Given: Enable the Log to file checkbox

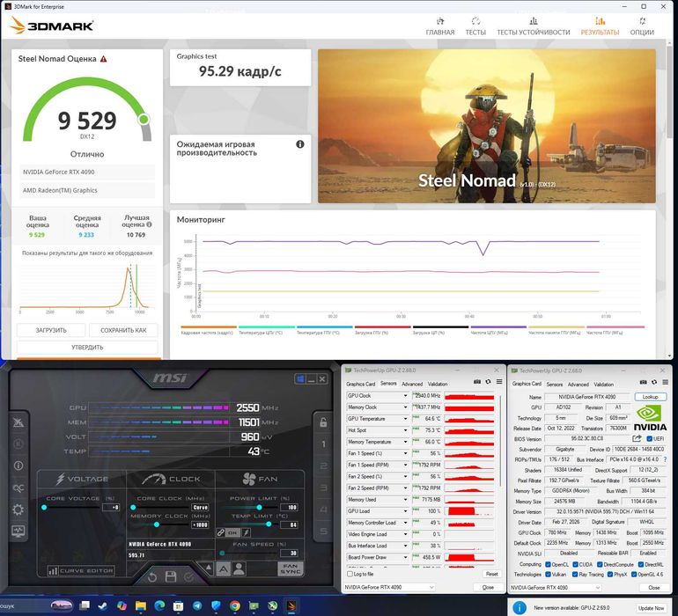Looking at the screenshot, I should (x=350, y=574).
